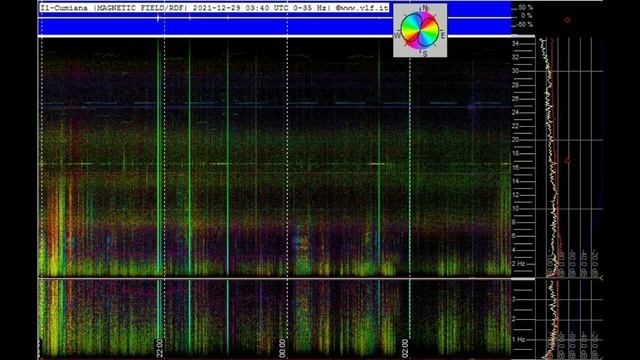Click the '1 Hz' label in lower panel
Screen dimensions: 640x360
tap(518, 339)
